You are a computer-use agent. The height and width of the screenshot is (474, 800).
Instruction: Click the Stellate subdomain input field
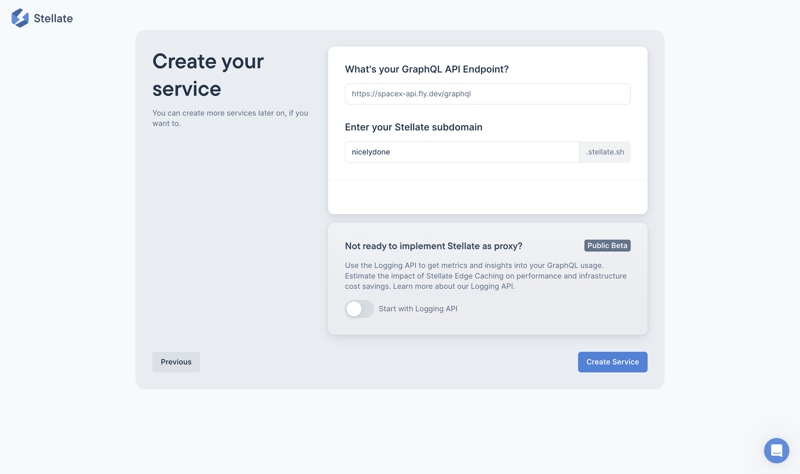(x=462, y=152)
